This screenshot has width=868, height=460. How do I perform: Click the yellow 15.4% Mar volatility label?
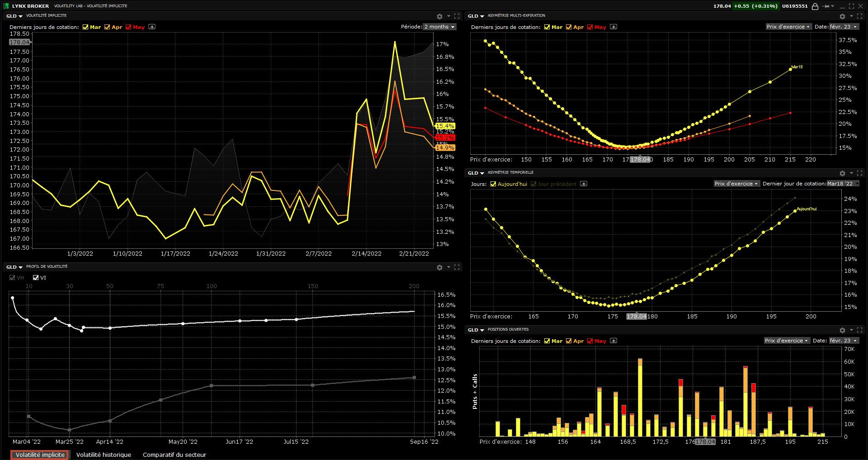point(445,126)
